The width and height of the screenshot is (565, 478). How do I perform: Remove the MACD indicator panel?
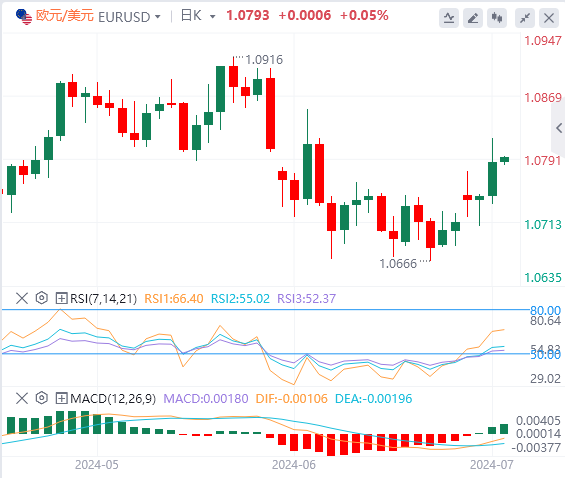22,398
